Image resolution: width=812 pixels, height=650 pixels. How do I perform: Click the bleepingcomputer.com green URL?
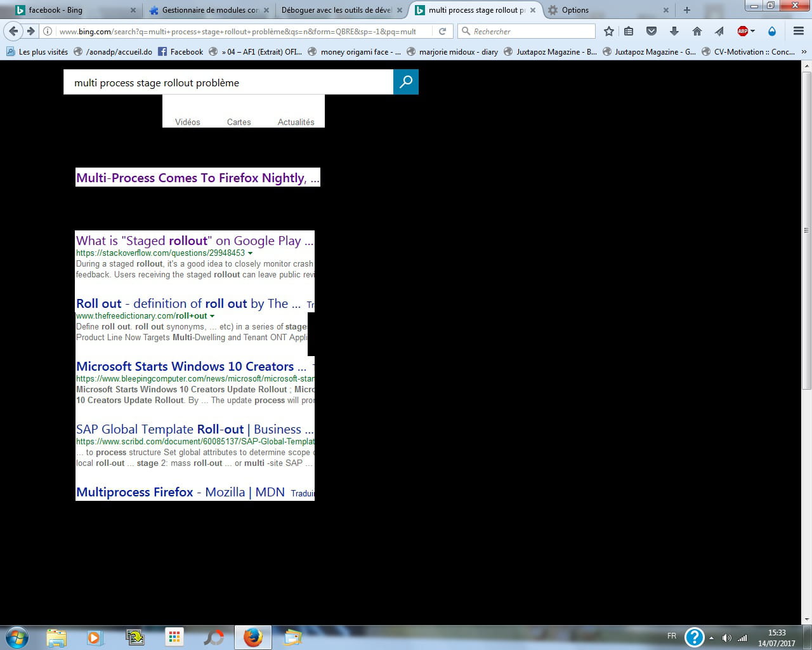[195, 378]
